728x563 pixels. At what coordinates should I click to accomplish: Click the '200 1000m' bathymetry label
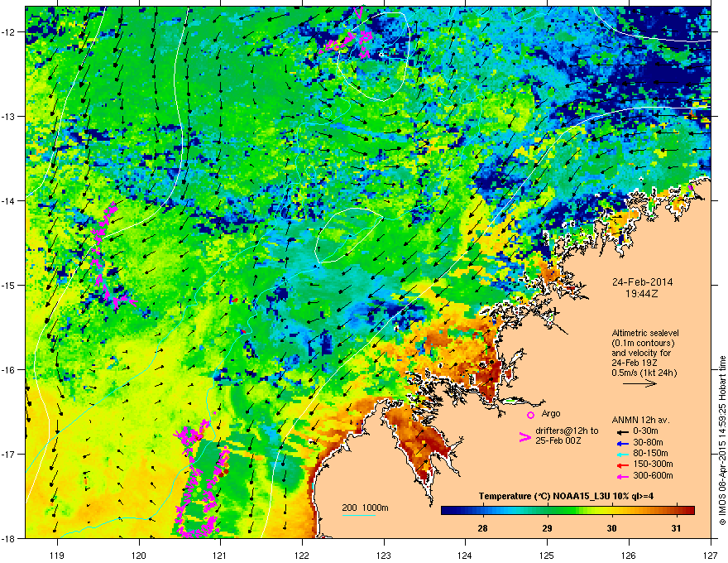[365, 508]
